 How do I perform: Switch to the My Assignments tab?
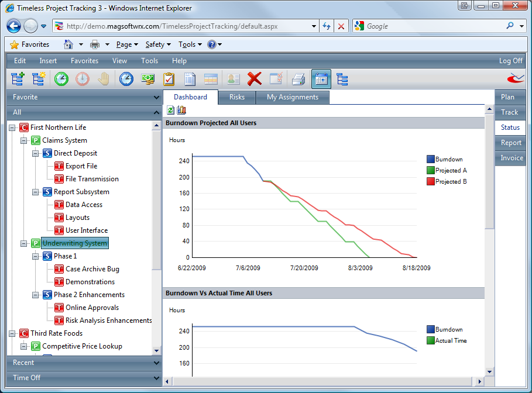pyautogui.click(x=293, y=97)
